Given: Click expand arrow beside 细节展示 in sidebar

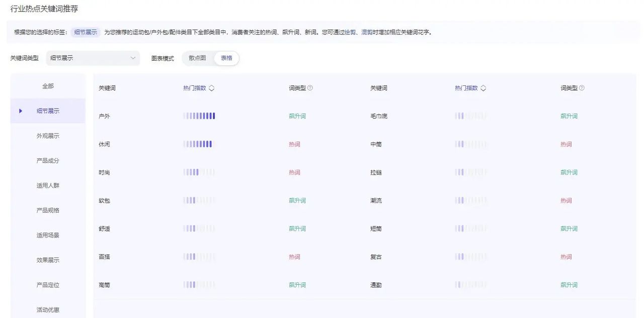Looking at the screenshot, I should pyautogui.click(x=21, y=111).
